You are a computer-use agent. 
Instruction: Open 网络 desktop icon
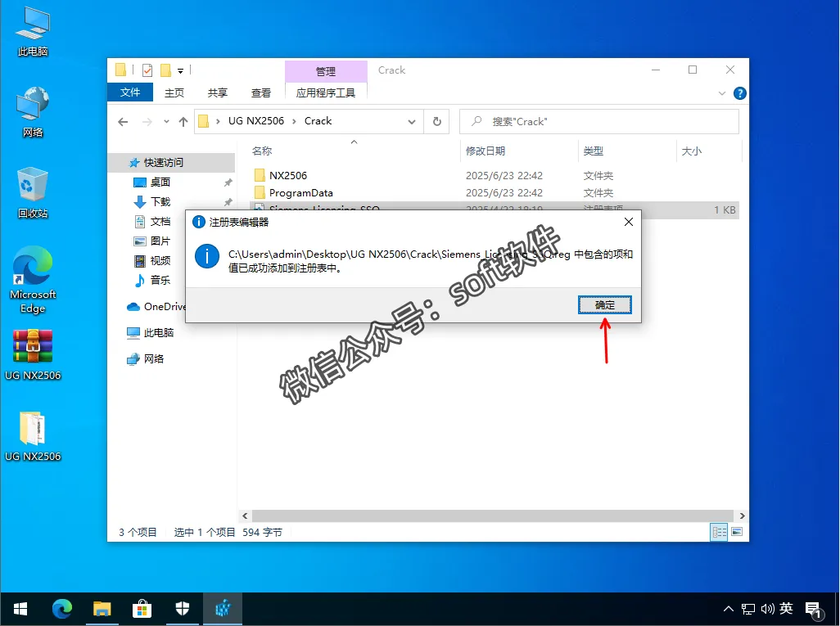[x=33, y=112]
